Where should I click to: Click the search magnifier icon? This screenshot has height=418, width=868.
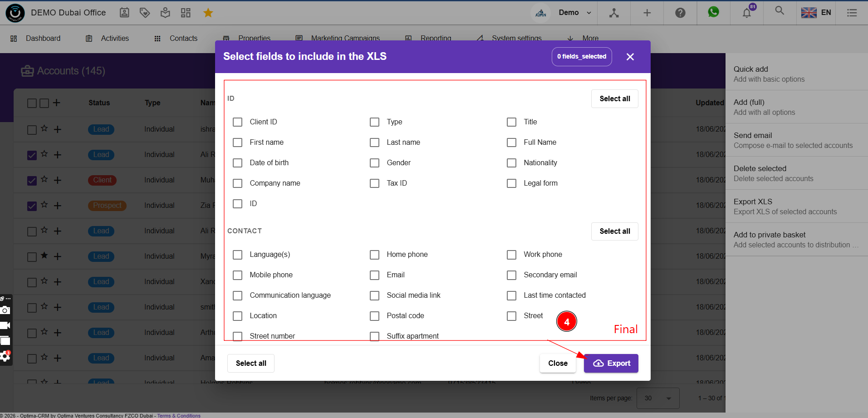[780, 10]
